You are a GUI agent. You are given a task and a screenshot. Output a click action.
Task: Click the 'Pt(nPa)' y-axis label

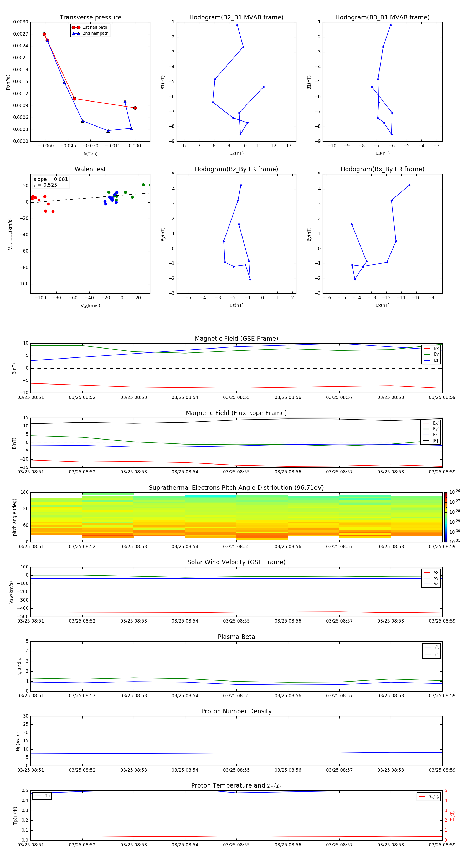[x=8, y=82]
